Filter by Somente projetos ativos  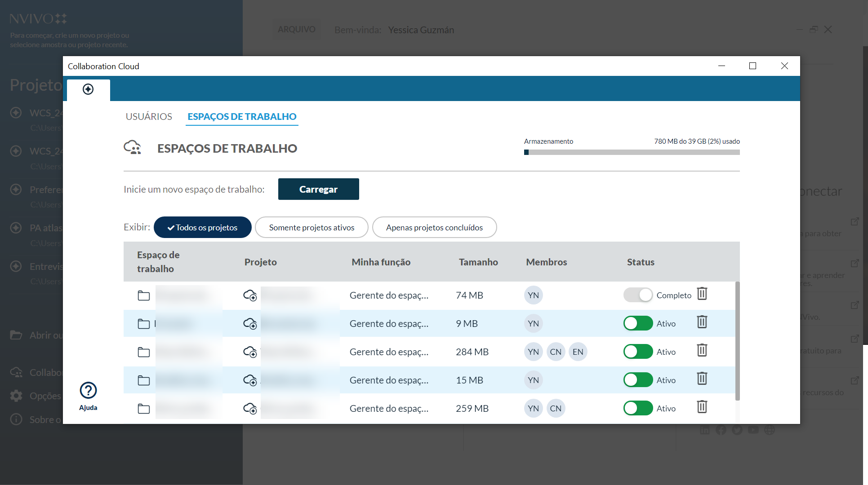pyautogui.click(x=312, y=227)
